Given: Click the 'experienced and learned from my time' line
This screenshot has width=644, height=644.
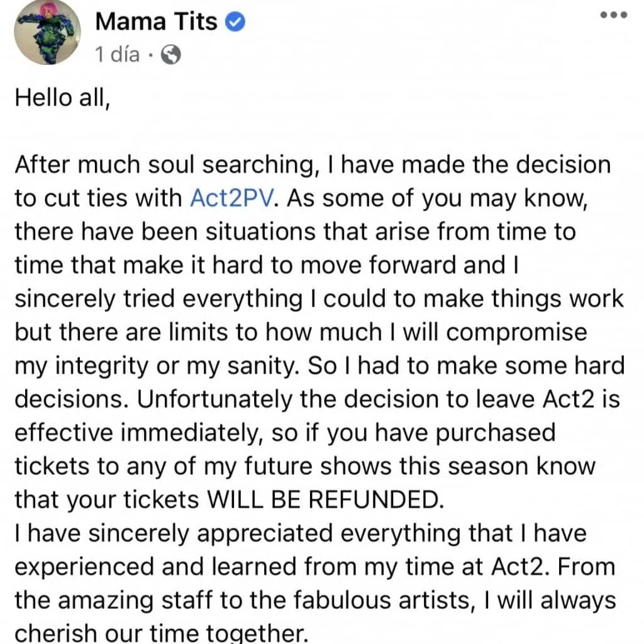Looking at the screenshot, I should coord(315,567).
